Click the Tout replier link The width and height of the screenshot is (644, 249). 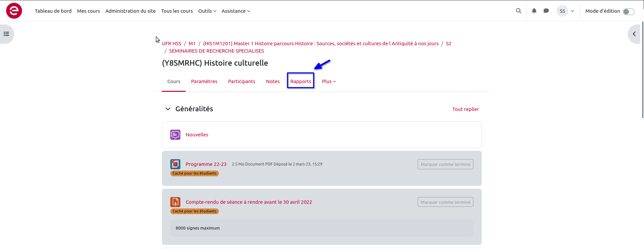[465, 109]
